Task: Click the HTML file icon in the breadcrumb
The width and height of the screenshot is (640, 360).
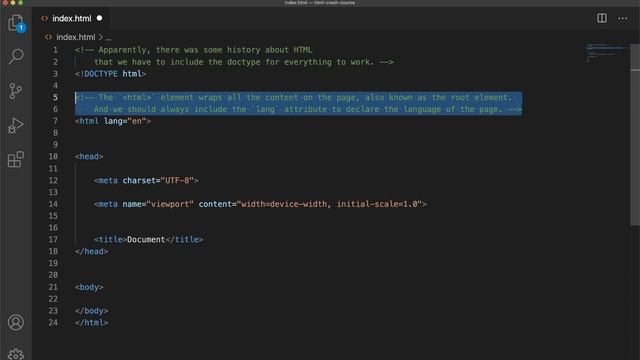Action: click(49, 37)
